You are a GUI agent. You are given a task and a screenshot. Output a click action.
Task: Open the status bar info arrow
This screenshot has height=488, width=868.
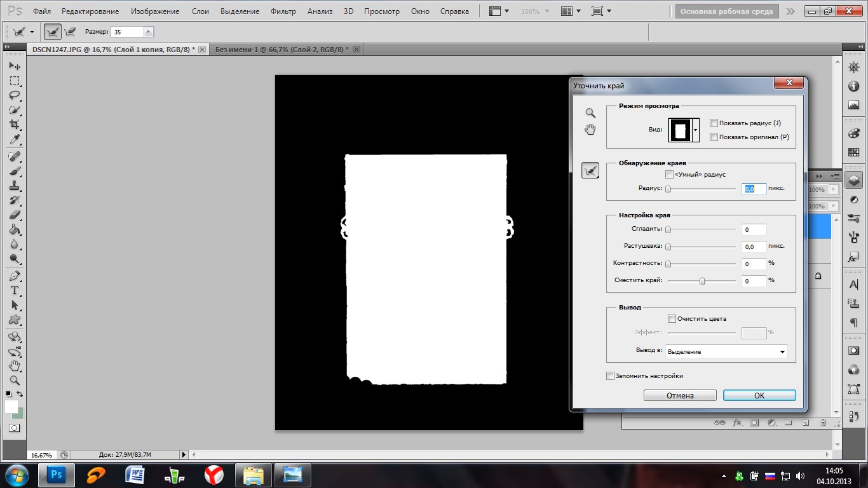184,455
